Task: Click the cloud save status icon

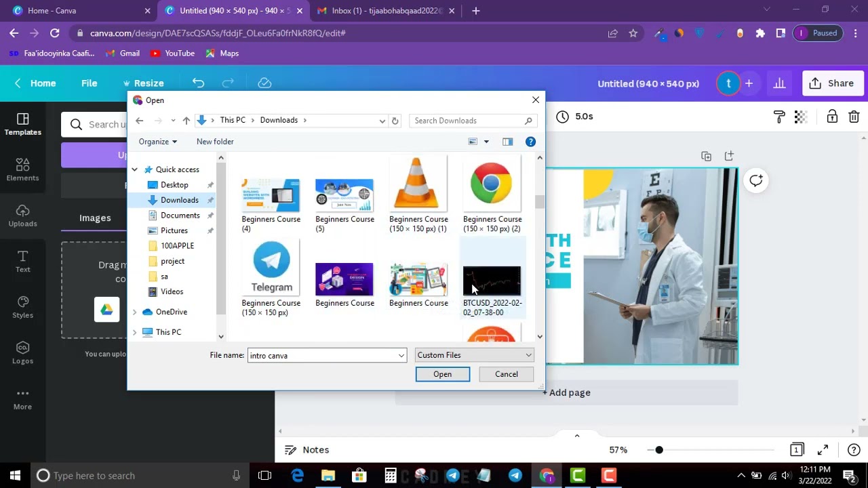Action: pyautogui.click(x=264, y=83)
